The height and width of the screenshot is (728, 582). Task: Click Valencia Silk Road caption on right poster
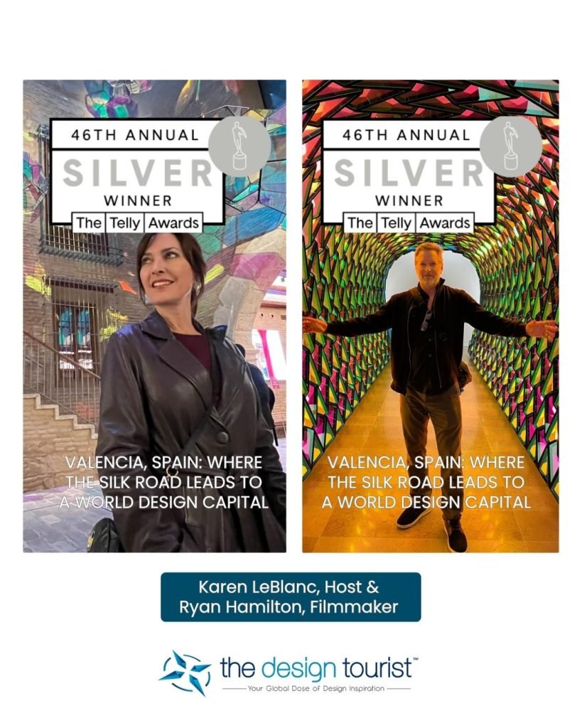tap(426, 483)
